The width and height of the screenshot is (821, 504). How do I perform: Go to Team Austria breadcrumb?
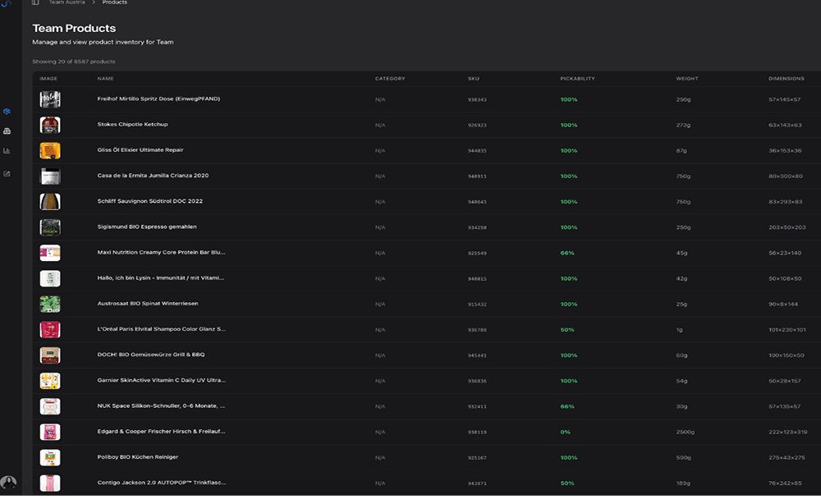(x=67, y=2)
